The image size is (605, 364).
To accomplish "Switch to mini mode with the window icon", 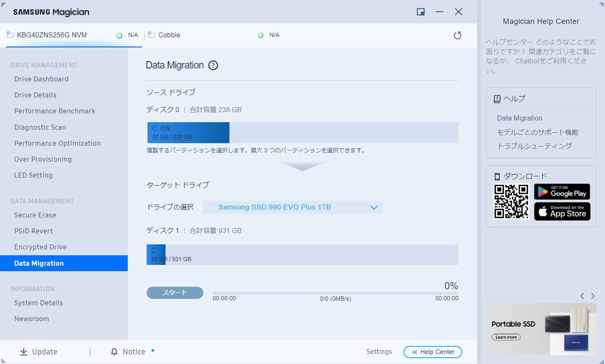I will (x=420, y=12).
